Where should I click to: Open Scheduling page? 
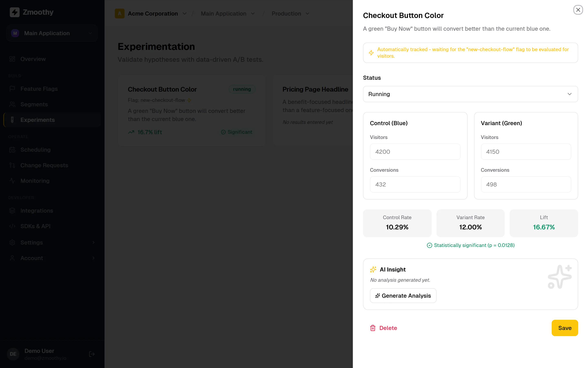pos(52,150)
